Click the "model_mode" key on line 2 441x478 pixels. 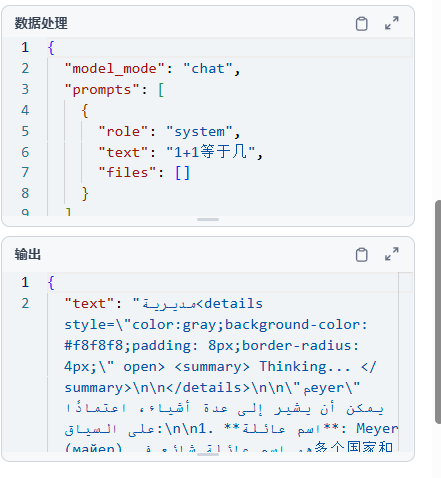[x=114, y=69]
